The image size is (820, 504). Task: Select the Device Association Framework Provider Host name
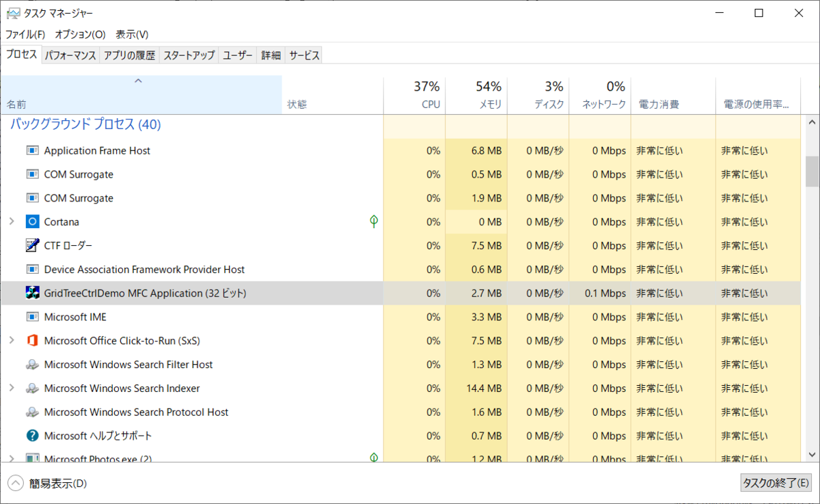[x=144, y=269]
